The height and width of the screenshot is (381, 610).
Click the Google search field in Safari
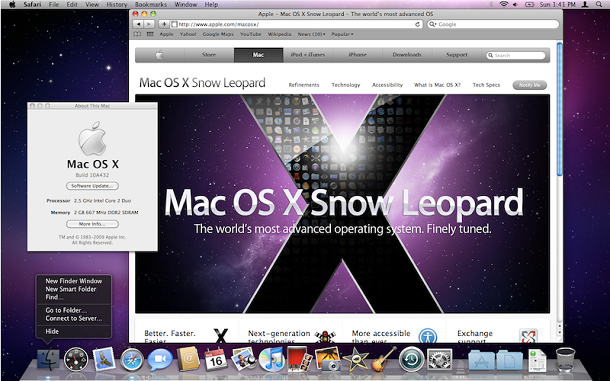(x=493, y=24)
